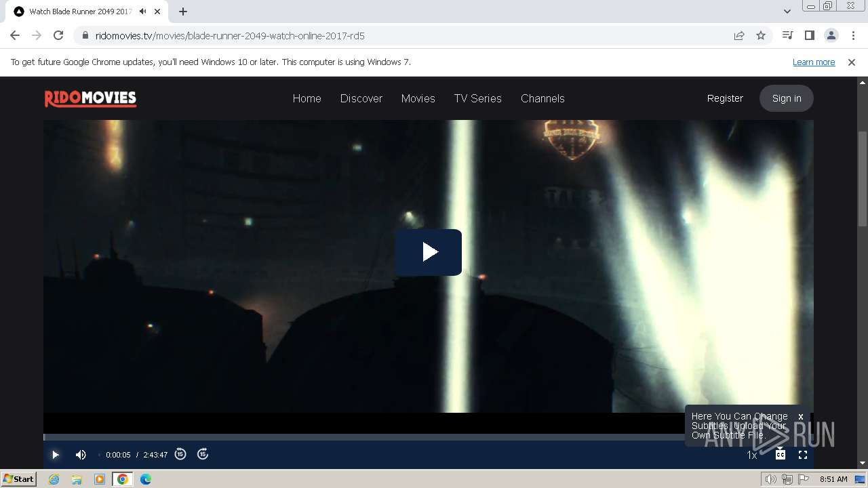Reload the current page
Image resolution: width=868 pixels, height=488 pixels.
[58, 35]
